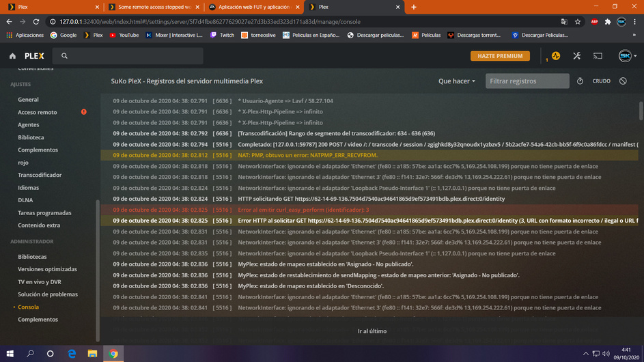Switch to 'Aplicación web FUT' tab
This screenshot has width=644, height=362.
point(253,7)
